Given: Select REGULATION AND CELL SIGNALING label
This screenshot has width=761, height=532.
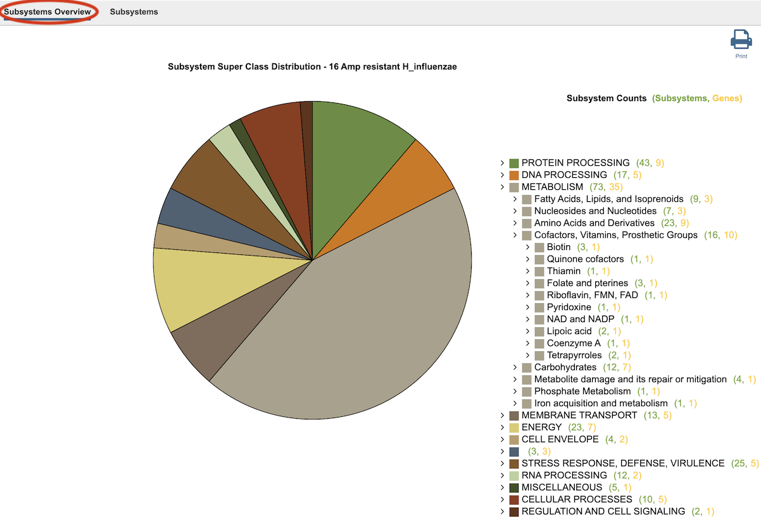Looking at the screenshot, I should 603,511.
